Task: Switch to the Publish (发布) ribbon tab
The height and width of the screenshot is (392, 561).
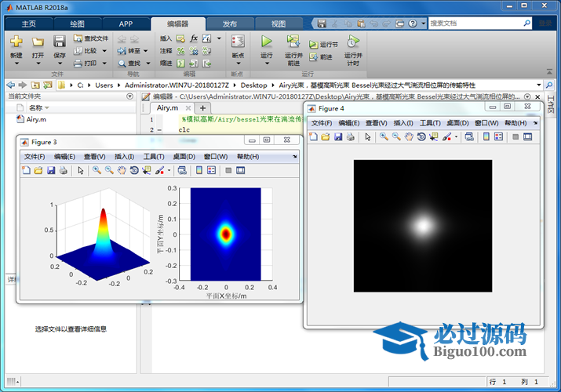Action: (230, 24)
